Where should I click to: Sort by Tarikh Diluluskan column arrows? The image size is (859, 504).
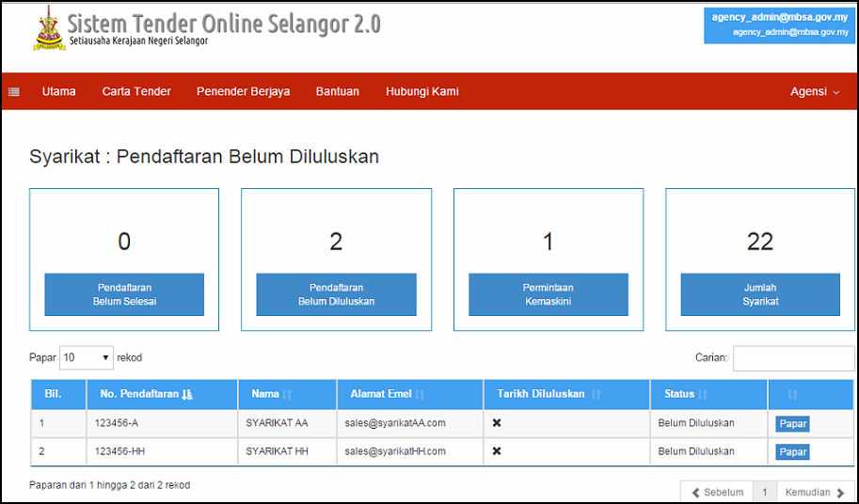(x=596, y=395)
